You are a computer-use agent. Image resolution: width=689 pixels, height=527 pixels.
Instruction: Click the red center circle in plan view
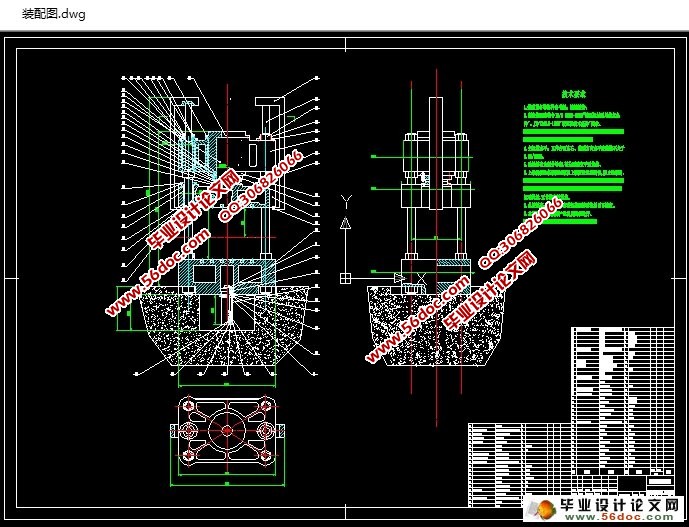227,430
